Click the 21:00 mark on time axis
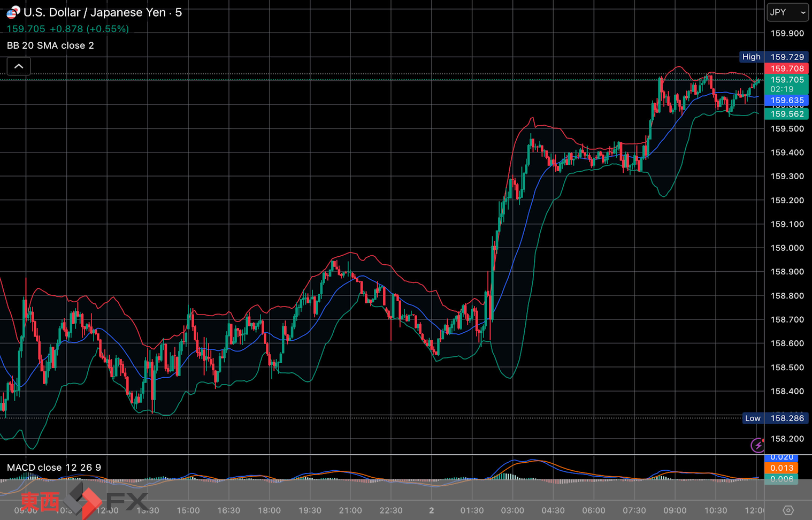This screenshot has height=520, width=812. click(x=350, y=510)
